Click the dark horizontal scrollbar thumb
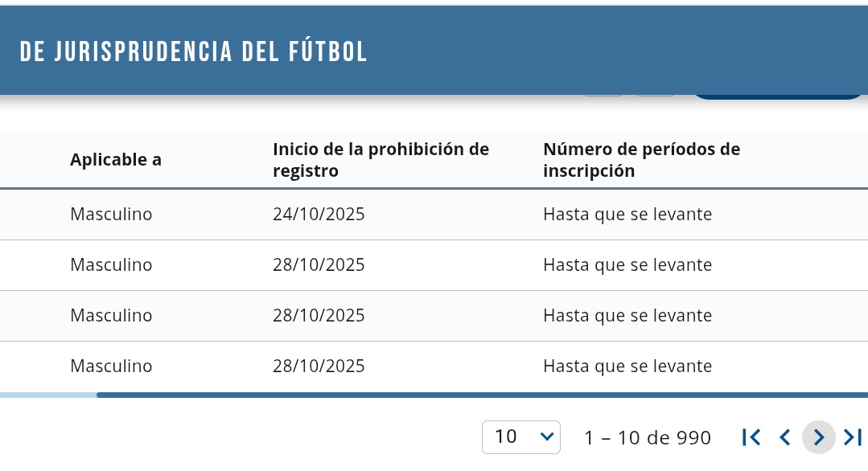The image size is (868, 471). (x=482, y=395)
